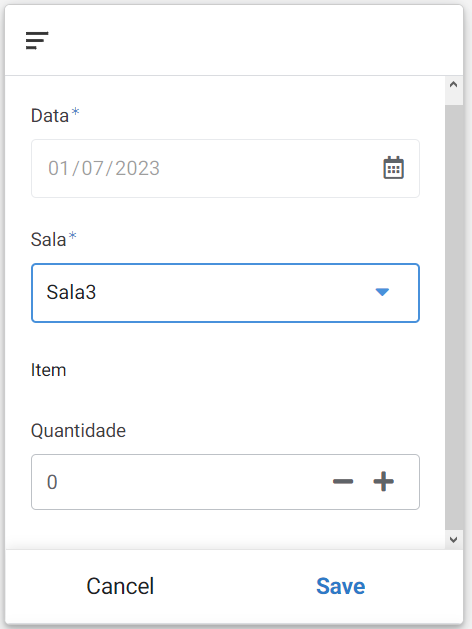Screen dimensions: 472x629
Task: Click the Item label
Action: pos(49,370)
